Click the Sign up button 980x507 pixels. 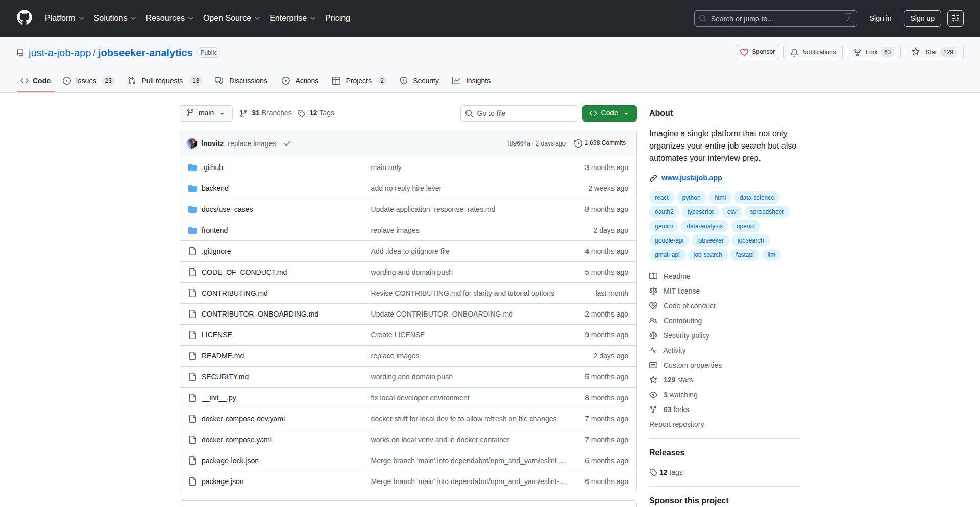click(922, 18)
